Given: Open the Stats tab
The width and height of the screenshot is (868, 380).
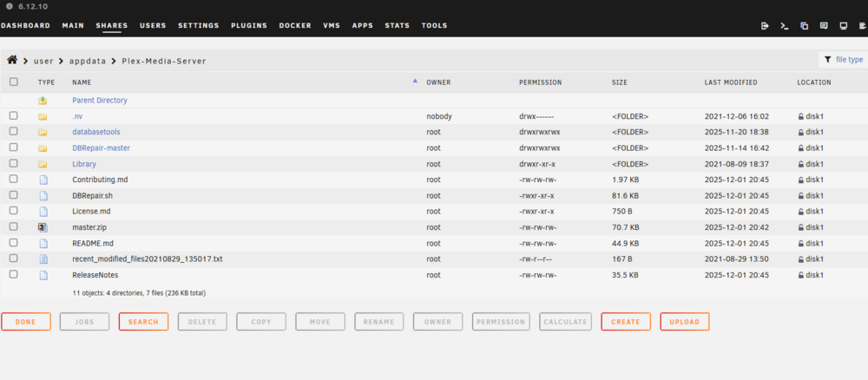Looking at the screenshot, I should (398, 25).
